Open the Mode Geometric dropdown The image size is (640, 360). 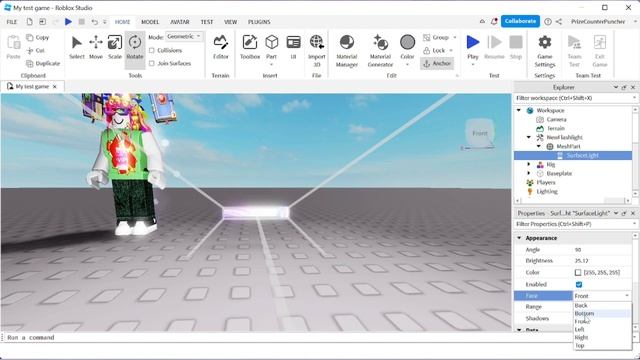(x=184, y=37)
